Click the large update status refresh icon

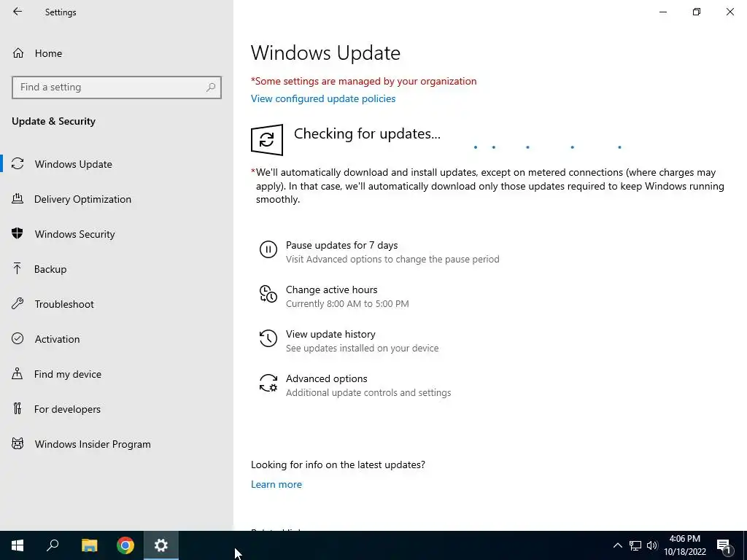[x=267, y=140]
